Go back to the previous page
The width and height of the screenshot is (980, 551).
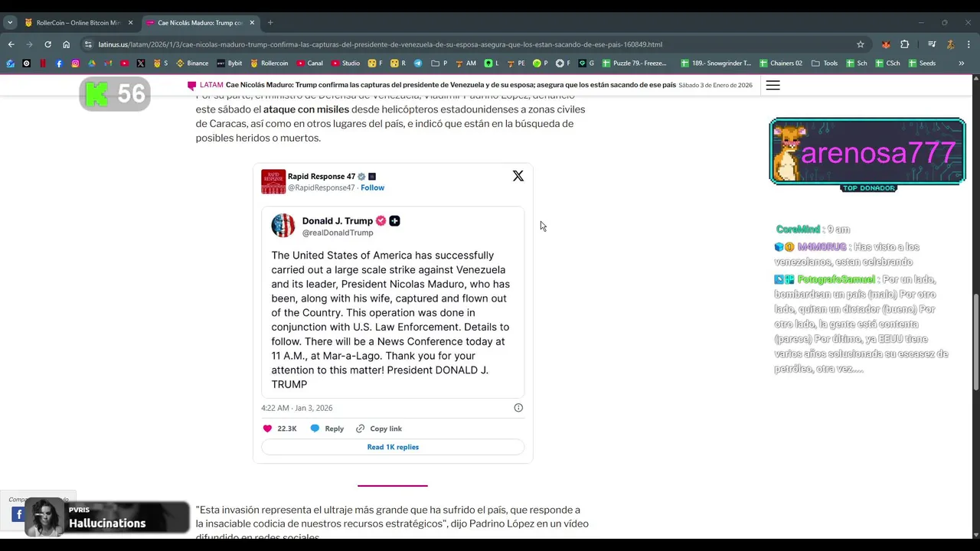(x=11, y=44)
